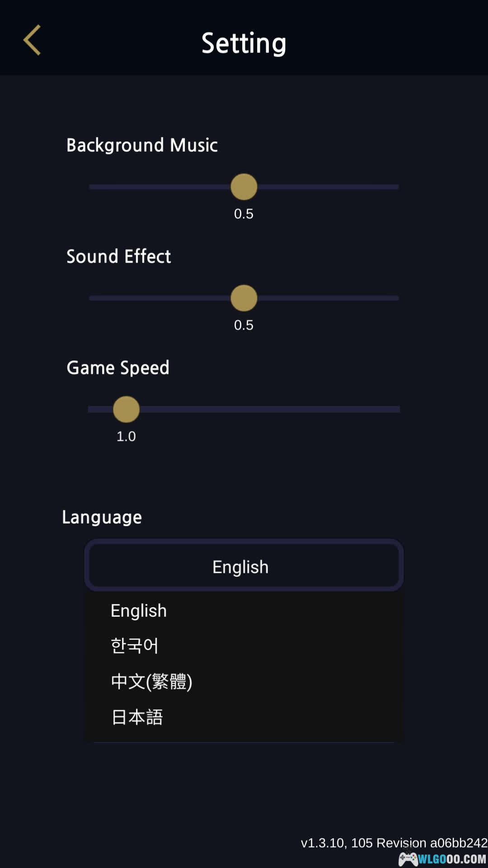Select 中文(繁體) language option
The width and height of the screenshot is (488, 868).
151,681
